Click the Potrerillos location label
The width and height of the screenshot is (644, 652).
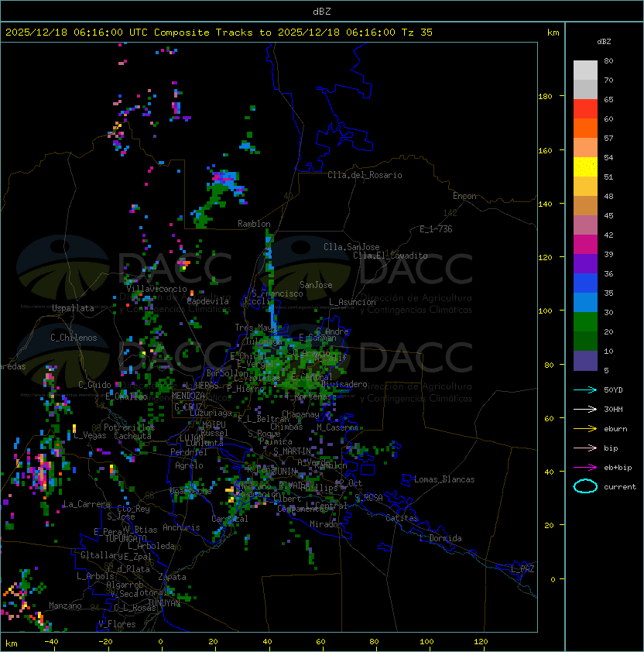[x=129, y=427]
